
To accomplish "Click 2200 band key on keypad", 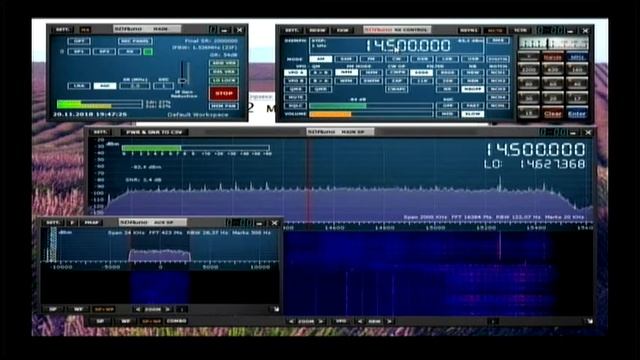I will pyautogui.click(x=529, y=70).
